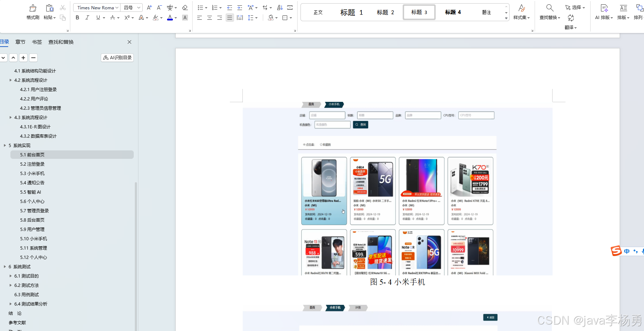Insert numbered list
This screenshot has width=644, height=331.
click(215, 8)
